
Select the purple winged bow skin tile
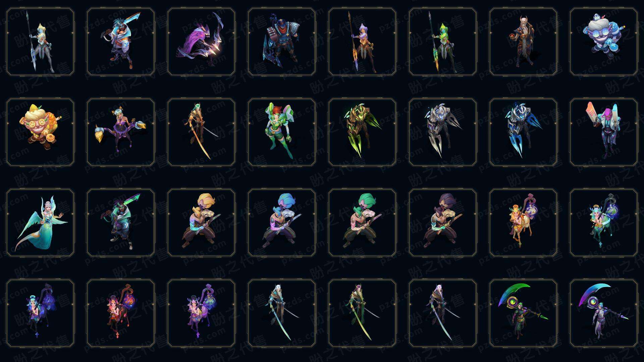[x=201, y=42]
